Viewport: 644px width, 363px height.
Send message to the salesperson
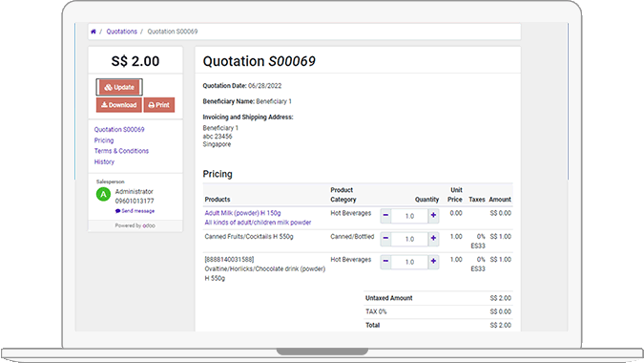(x=135, y=211)
